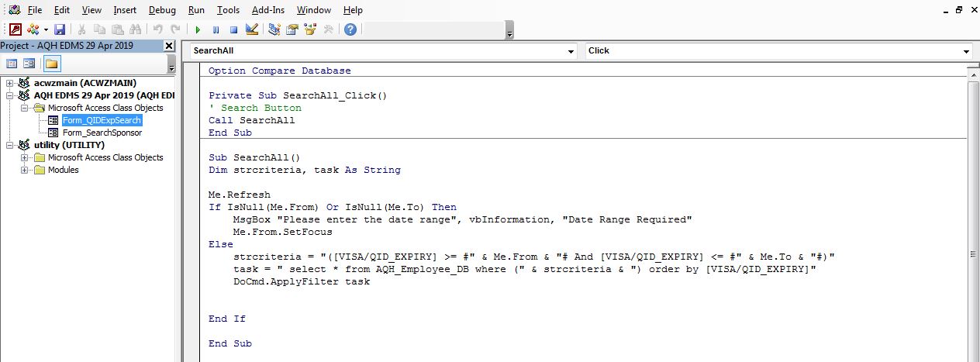Select utility (UTILITY) project
980x362 pixels.
69,145
